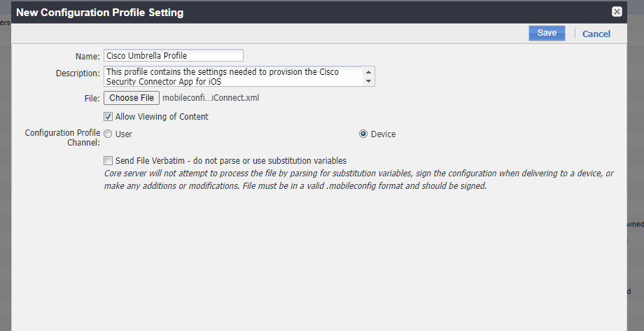The image size is (644, 331).
Task: Click the User label text
Action: 124,134
